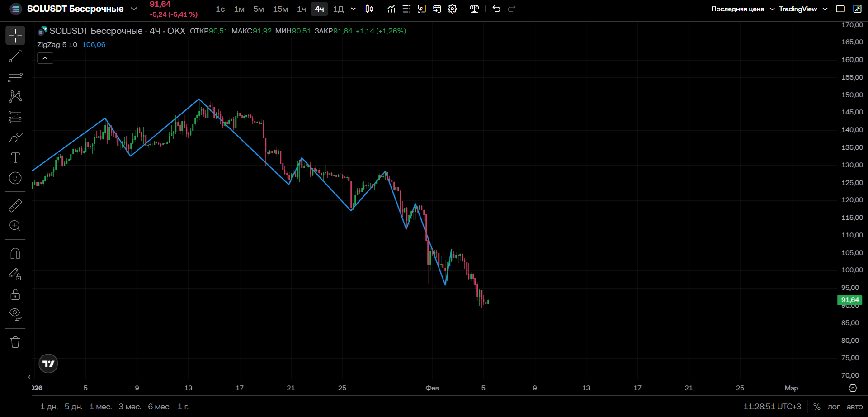Open the Indicators menu
The height and width of the screenshot is (417, 868).
point(392,9)
